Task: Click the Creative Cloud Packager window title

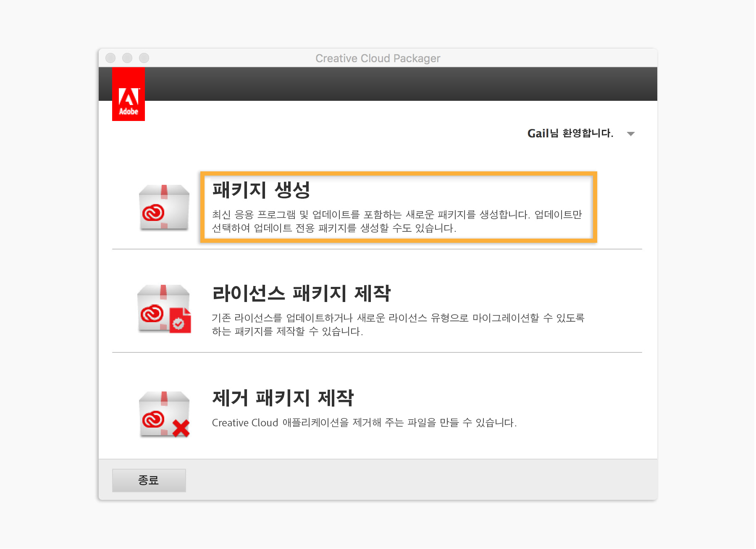Action: [378, 58]
